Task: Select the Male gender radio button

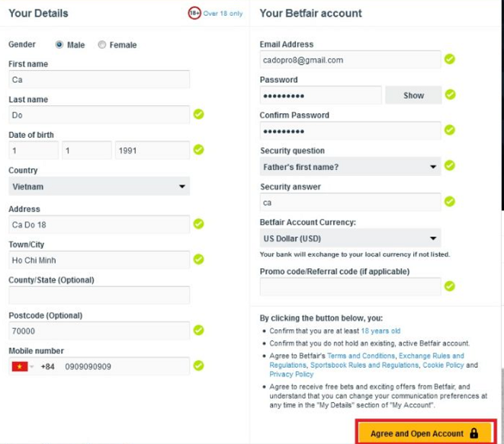Action: tap(59, 45)
